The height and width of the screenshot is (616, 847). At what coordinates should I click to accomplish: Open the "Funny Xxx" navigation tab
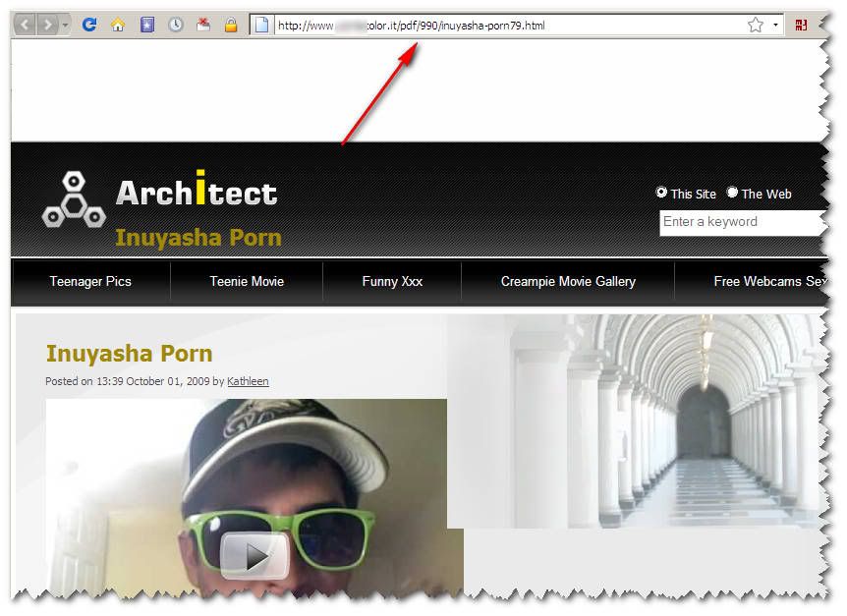392,281
